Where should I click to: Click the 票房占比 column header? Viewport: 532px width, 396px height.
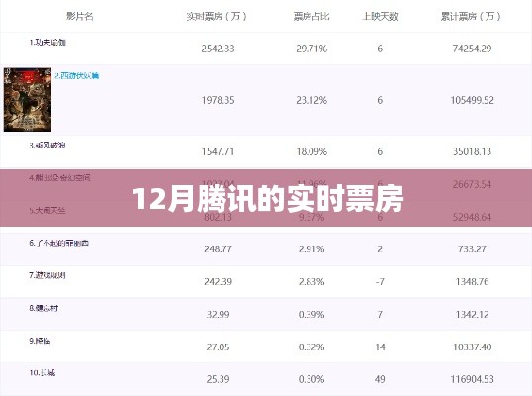pos(311,16)
